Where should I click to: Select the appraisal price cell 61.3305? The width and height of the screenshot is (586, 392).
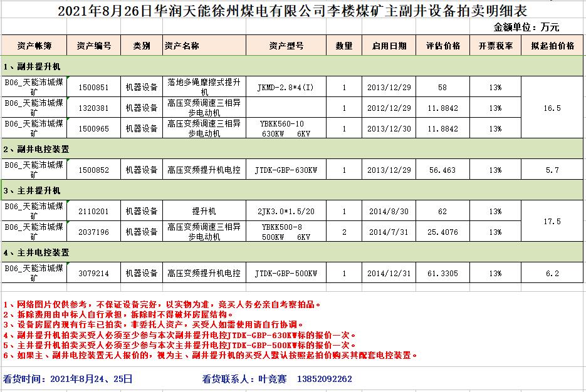(x=442, y=273)
